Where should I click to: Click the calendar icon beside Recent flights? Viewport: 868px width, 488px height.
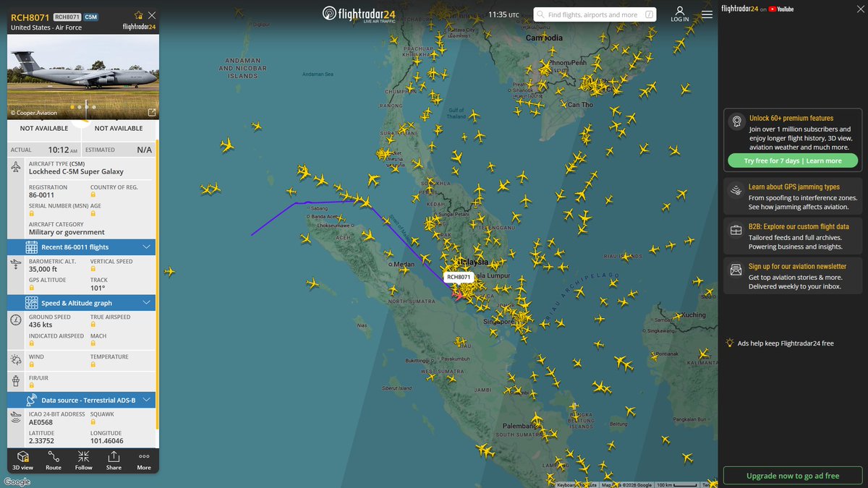pyautogui.click(x=32, y=247)
